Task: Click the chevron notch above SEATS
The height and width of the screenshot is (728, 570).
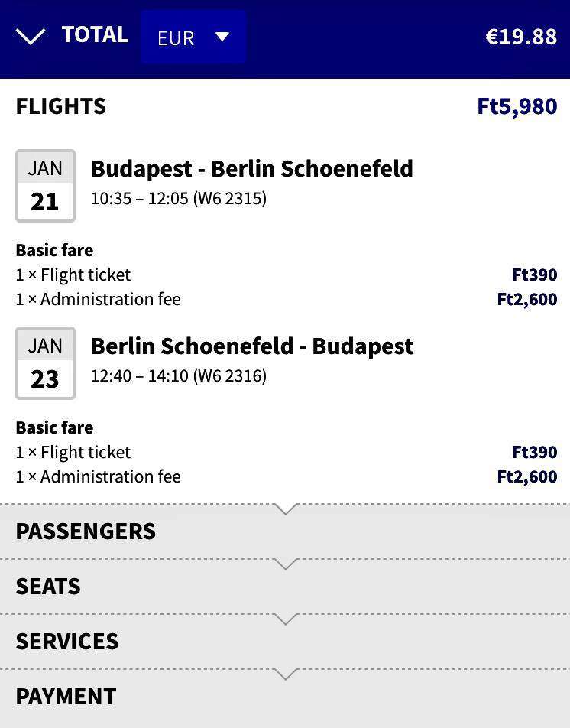Action: pyautogui.click(x=287, y=564)
